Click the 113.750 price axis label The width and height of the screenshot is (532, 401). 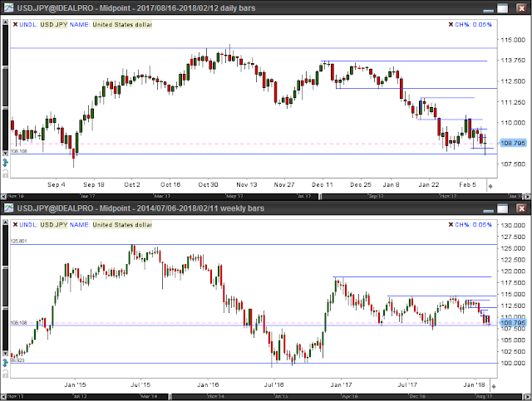coord(513,60)
